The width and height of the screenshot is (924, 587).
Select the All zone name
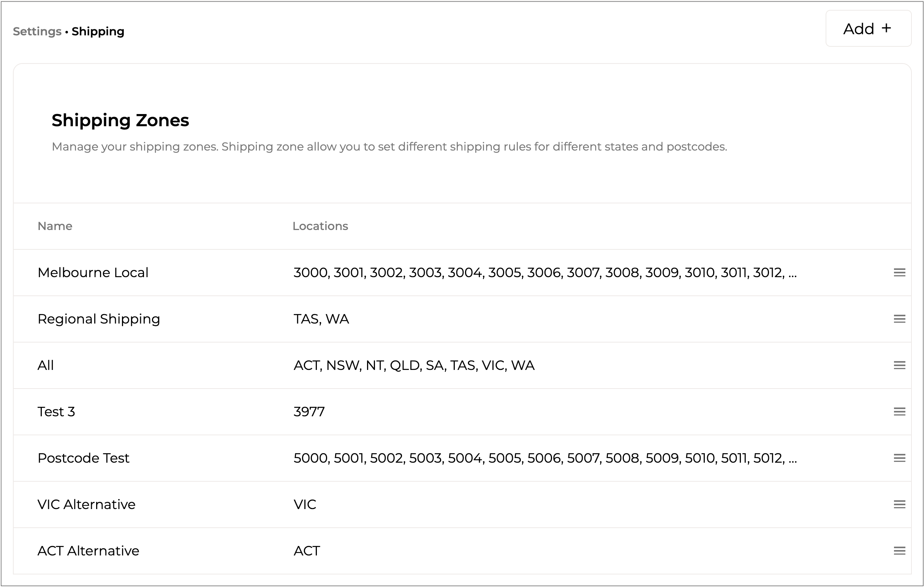46,365
